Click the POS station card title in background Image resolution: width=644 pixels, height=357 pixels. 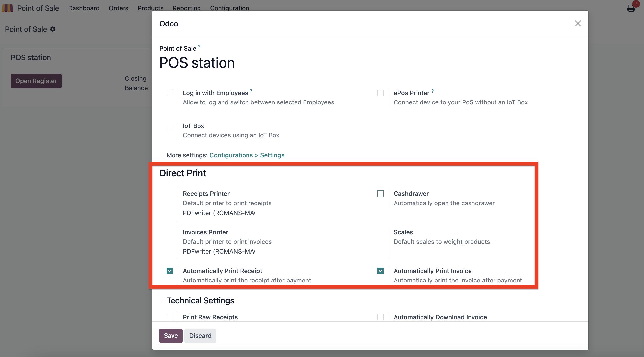pos(31,57)
